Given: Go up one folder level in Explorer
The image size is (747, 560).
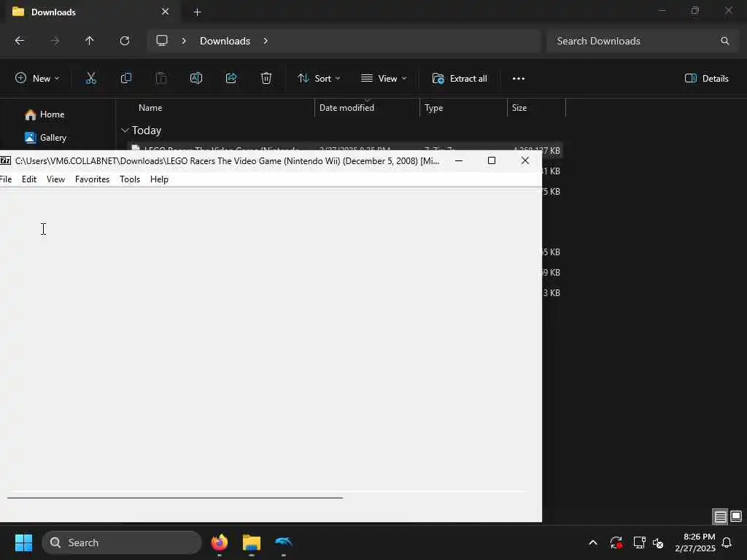Looking at the screenshot, I should point(89,41).
